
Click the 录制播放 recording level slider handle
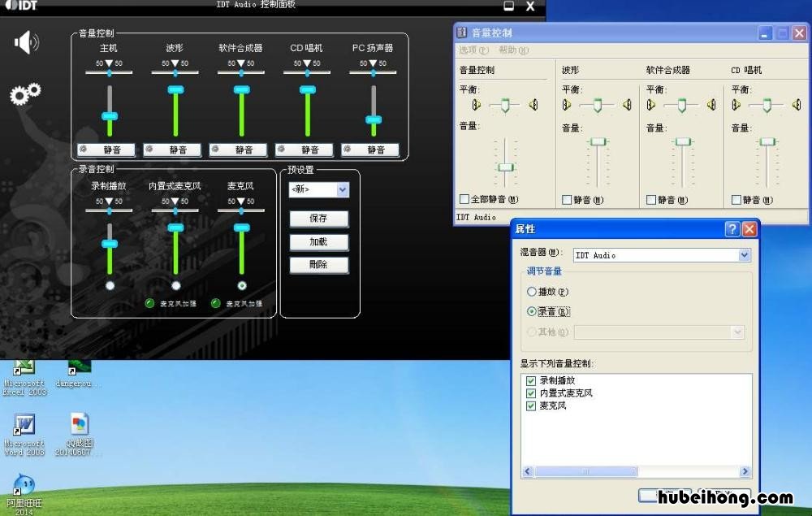(x=110, y=244)
